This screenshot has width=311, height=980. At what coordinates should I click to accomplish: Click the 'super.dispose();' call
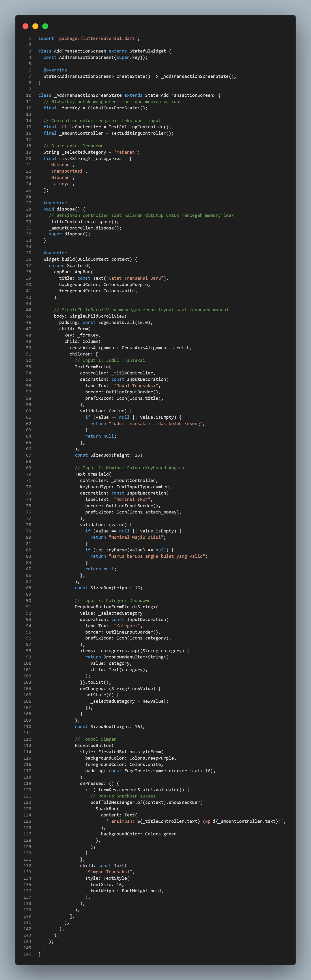click(70, 234)
